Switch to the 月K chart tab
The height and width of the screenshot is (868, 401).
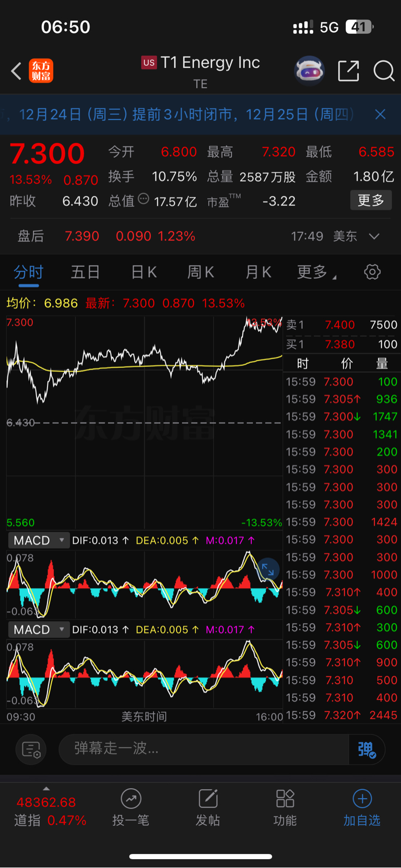pyautogui.click(x=258, y=272)
